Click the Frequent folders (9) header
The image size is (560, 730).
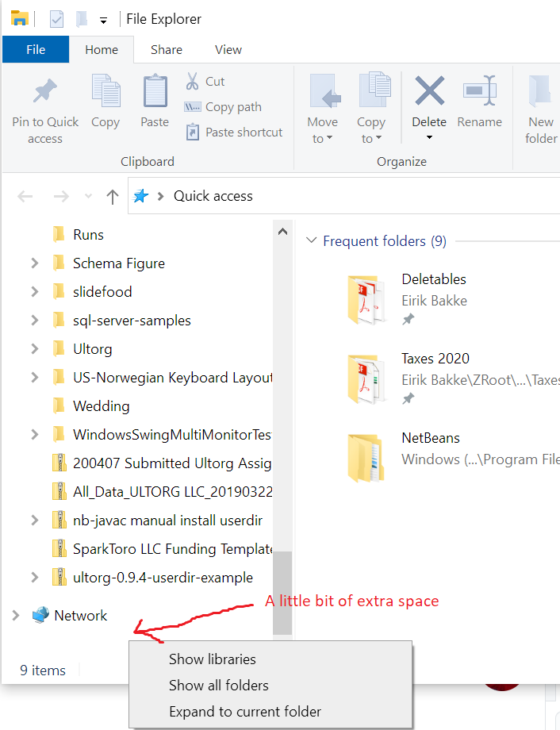click(385, 241)
